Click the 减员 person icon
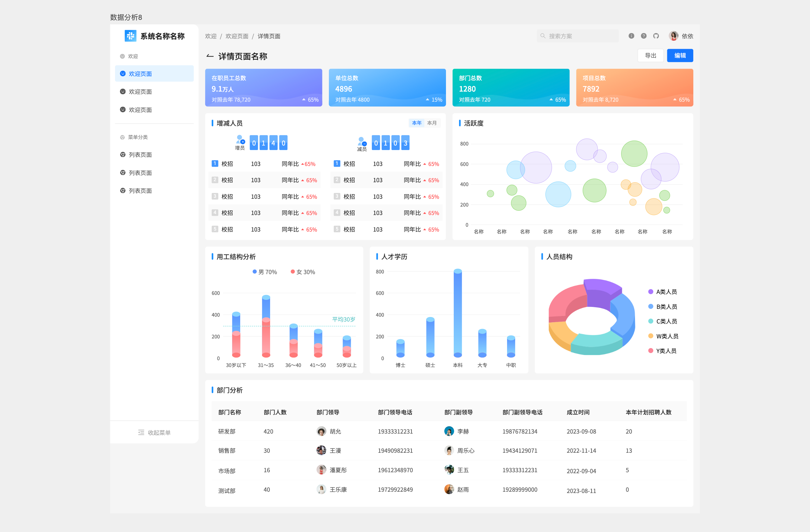The width and height of the screenshot is (810, 532). [362, 141]
